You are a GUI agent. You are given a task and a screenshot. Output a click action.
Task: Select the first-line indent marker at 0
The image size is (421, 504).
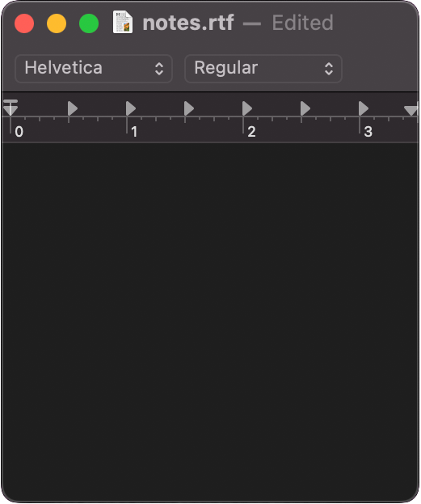tap(11, 102)
